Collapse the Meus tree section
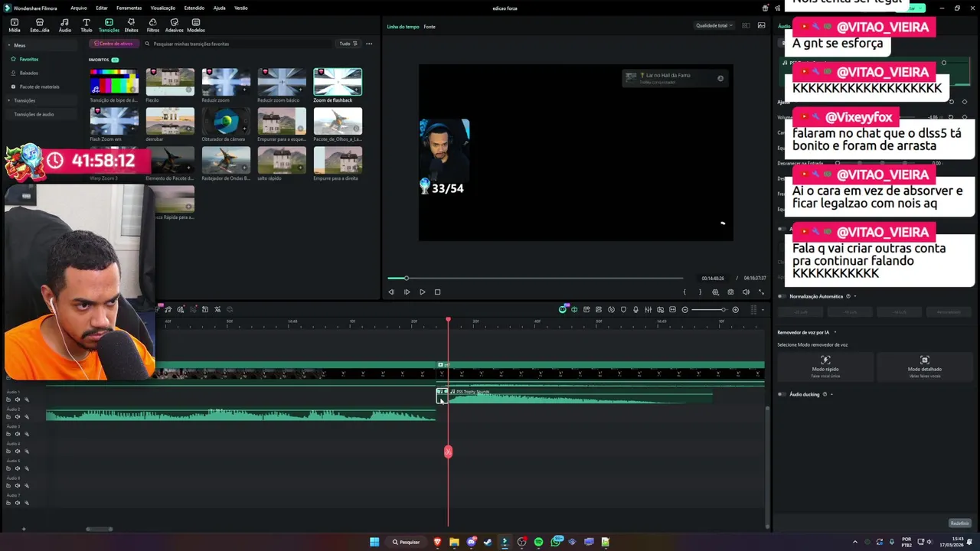 point(9,45)
